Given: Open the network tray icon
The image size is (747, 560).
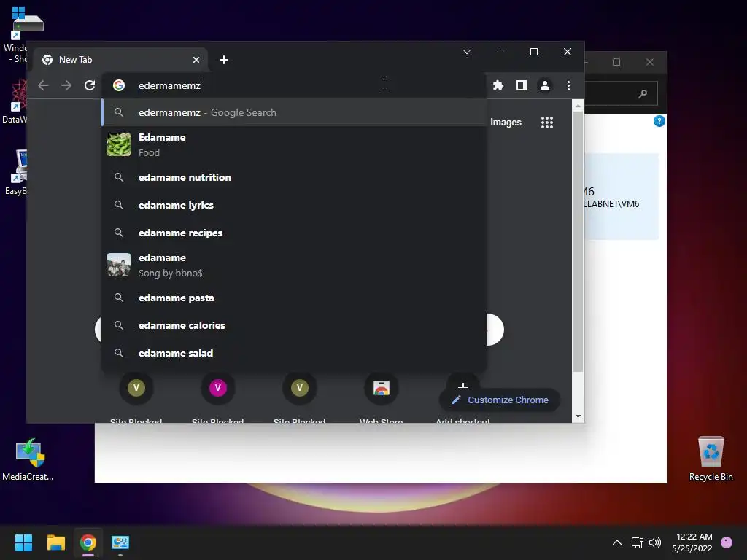Looking at the screenshot, I should tap(637, 542).
